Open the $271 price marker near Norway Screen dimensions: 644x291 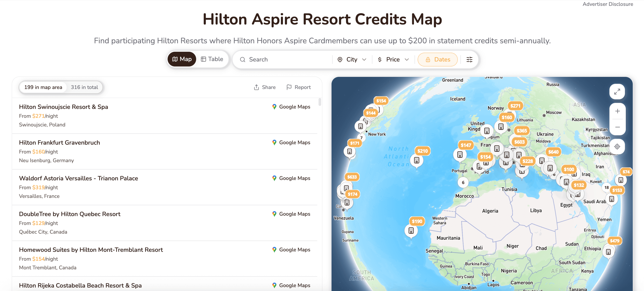515,106
